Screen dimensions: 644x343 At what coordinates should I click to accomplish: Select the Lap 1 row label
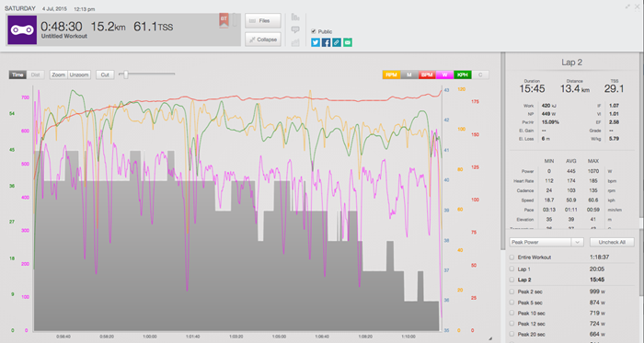click(523, 269)
